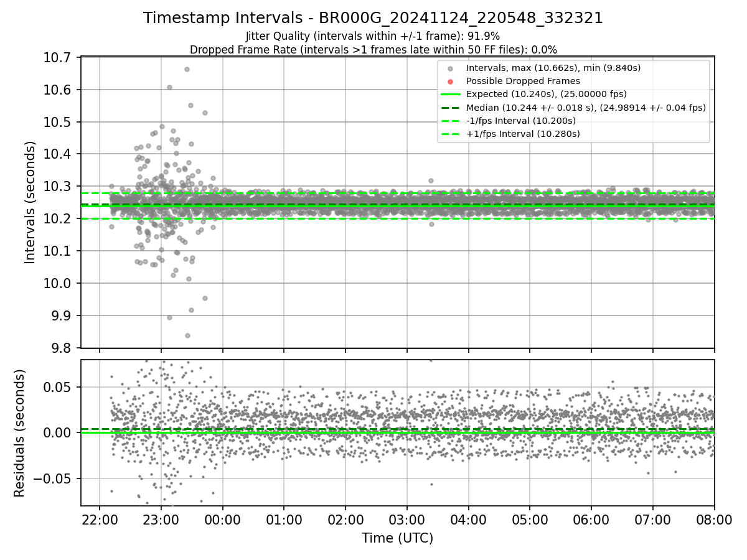Click the 9.9 y-axis tick label
The image size is (747, 560).
coord(62,315)
